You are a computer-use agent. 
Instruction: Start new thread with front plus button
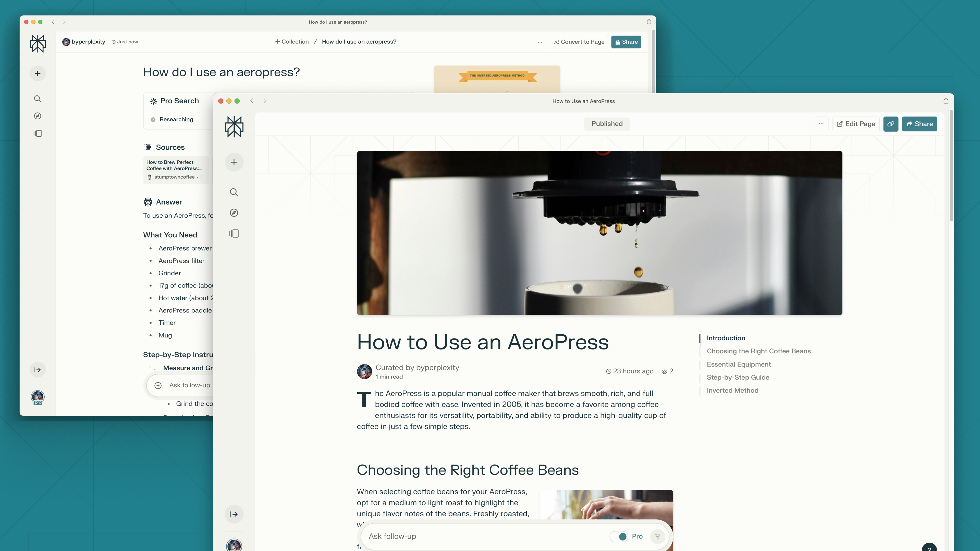click(234, 162)
